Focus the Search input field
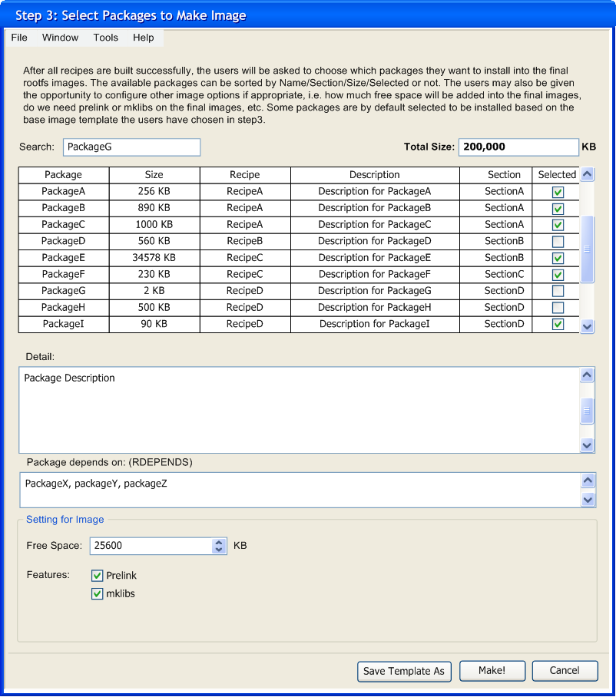 click(131, 147)
